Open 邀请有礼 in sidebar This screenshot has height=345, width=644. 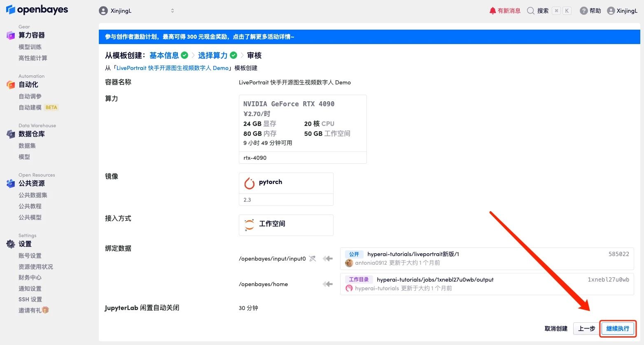[34, 310]
